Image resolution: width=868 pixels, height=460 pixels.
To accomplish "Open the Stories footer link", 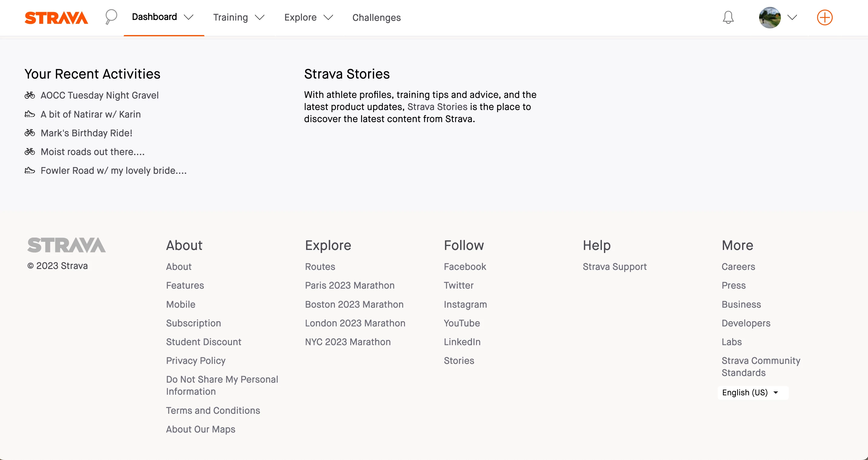I will click(x=459, y=361).
